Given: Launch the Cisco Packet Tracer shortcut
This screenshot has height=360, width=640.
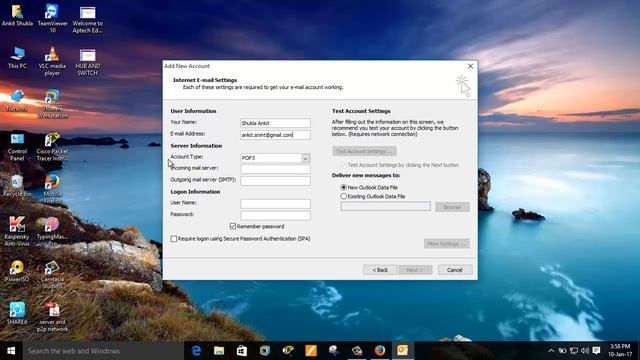Looking at the screenshot, I should (52, 147).
